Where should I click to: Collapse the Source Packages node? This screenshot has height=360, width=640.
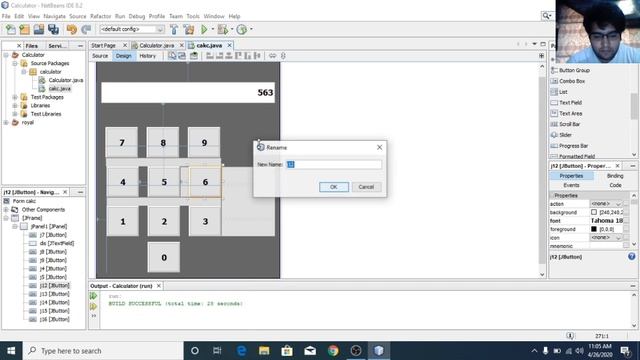(15, 63)
